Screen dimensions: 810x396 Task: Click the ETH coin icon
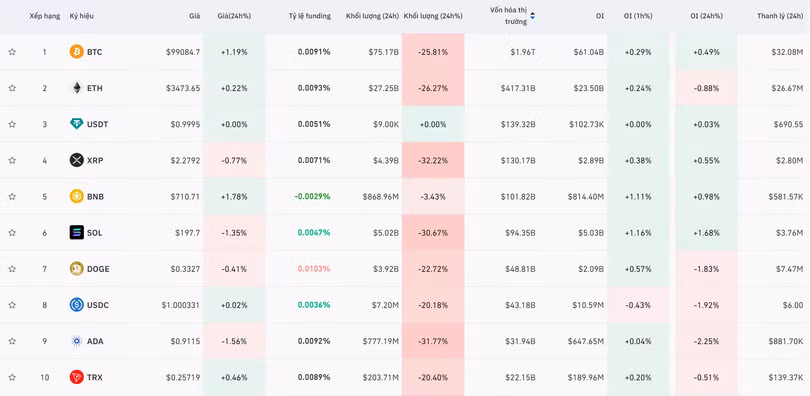coord(76,88)
